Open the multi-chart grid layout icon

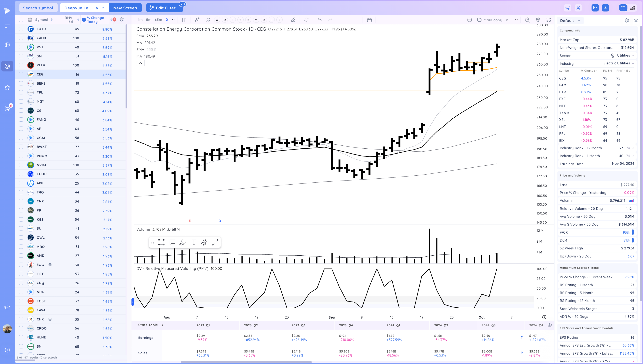208,20
